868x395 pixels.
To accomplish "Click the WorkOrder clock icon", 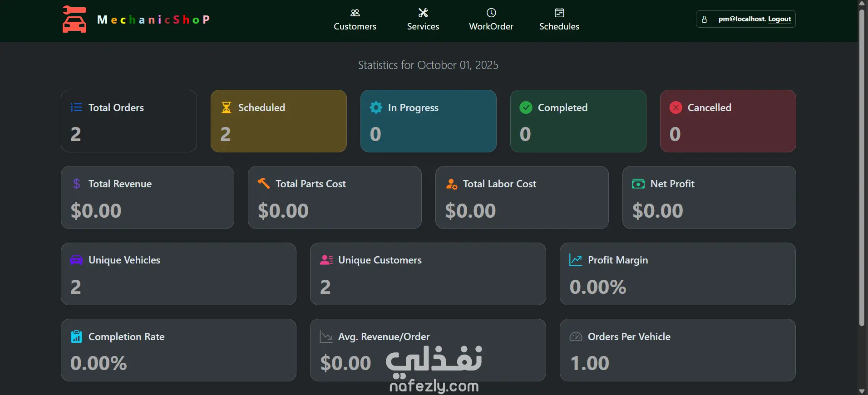I will 491,13.
